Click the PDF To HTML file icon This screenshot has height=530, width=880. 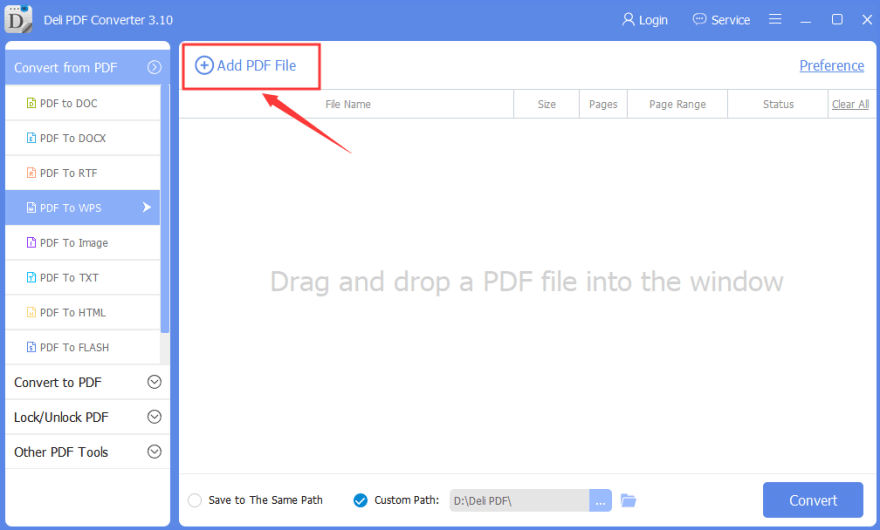coord(31,312)
